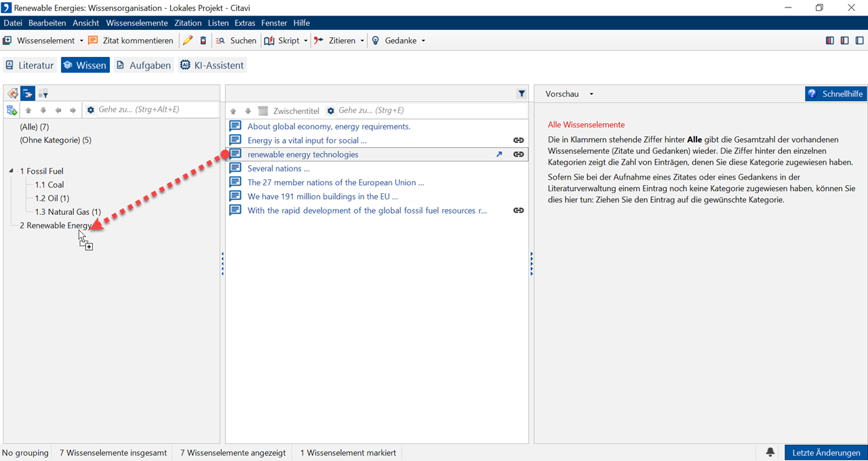868x461 pixels.
Task: Toggle the category tree view button
Action: click(x=27, y=94)
